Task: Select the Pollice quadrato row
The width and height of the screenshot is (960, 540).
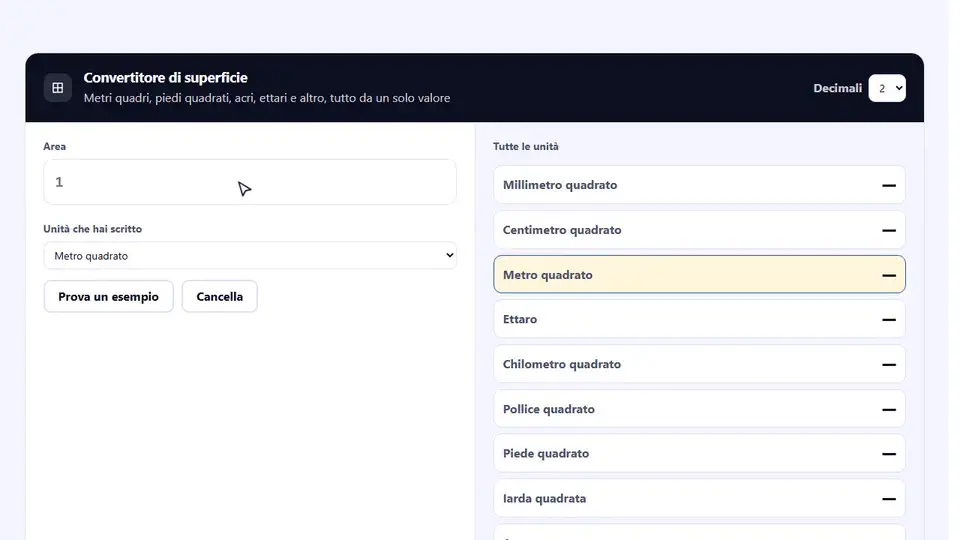Action: coord(699,409)
